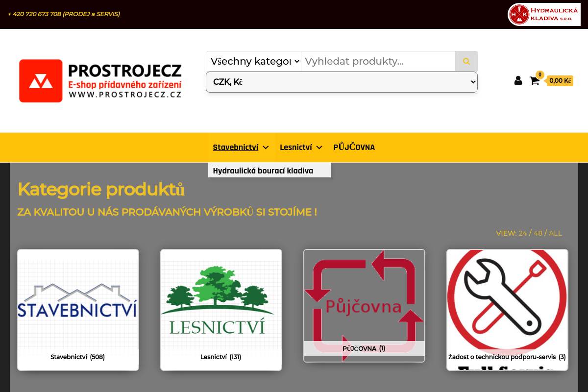
Task: Click the Hydraulická Kladiva logo
Action: click(x=544, y=14)
